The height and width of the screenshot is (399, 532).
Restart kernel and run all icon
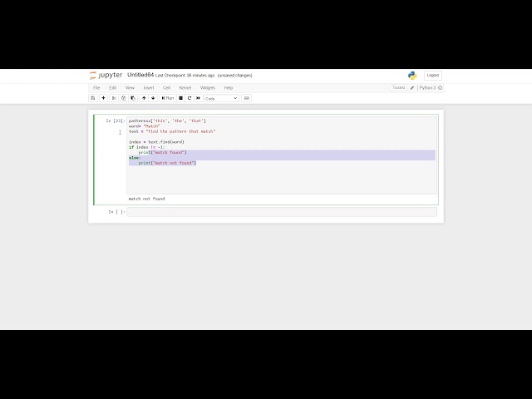(198, 98)
